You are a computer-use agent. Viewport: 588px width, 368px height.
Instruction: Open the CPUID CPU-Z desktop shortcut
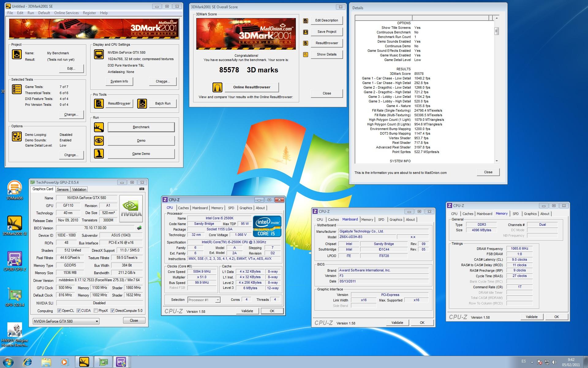[x=14, y=261]
